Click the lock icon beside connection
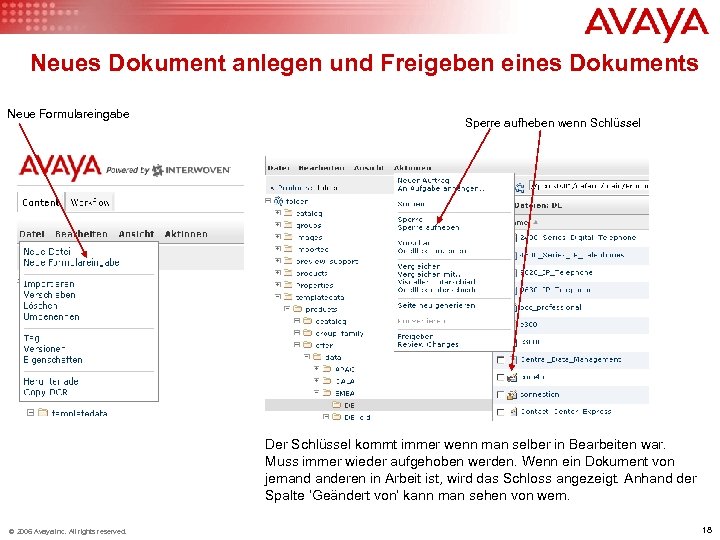The height and width of the screenshot is (540, 720). 512,395
